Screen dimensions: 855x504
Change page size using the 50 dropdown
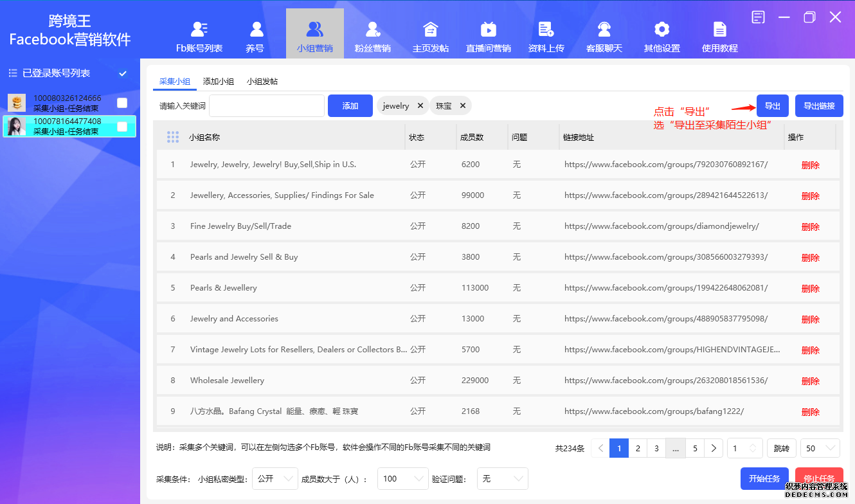click(x=820, y=447)
